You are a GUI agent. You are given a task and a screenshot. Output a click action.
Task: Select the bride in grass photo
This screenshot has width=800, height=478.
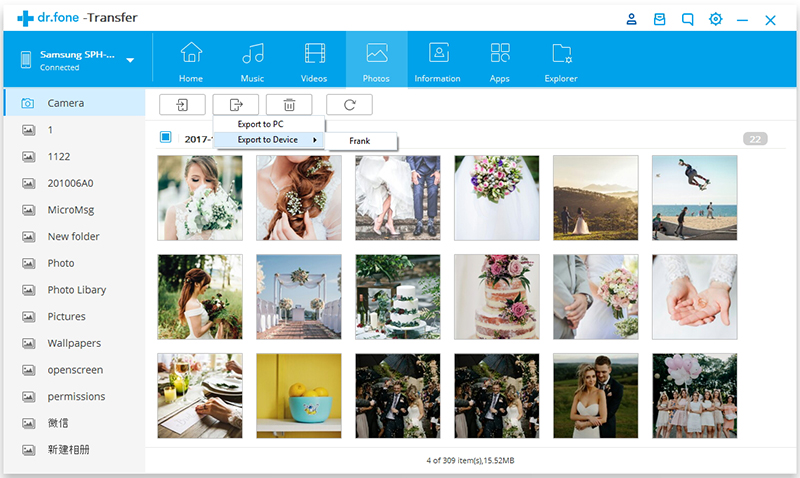(200, 297)
